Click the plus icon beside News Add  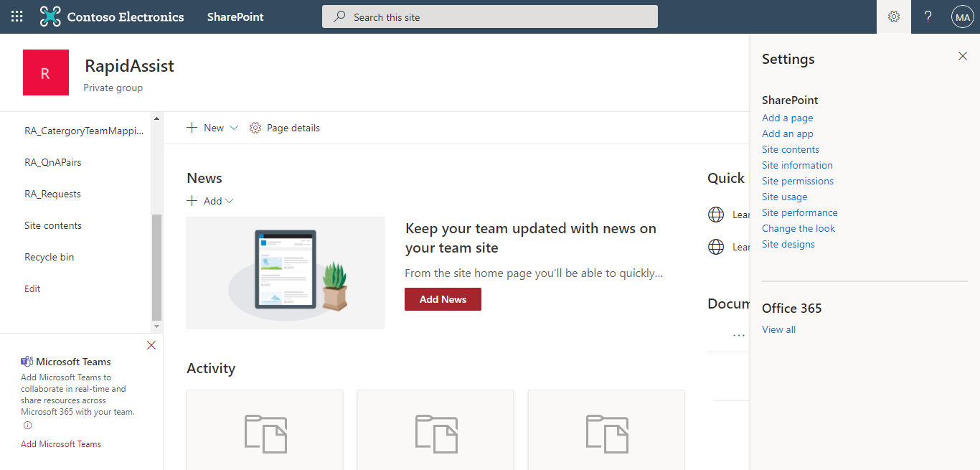click(x=192, y=201)
